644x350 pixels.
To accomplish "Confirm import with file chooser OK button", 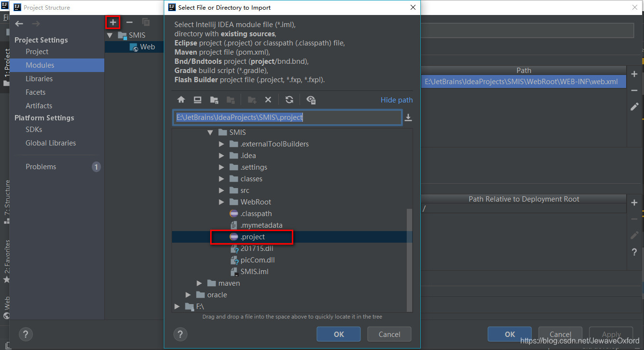I will click(x=339, y=334).
